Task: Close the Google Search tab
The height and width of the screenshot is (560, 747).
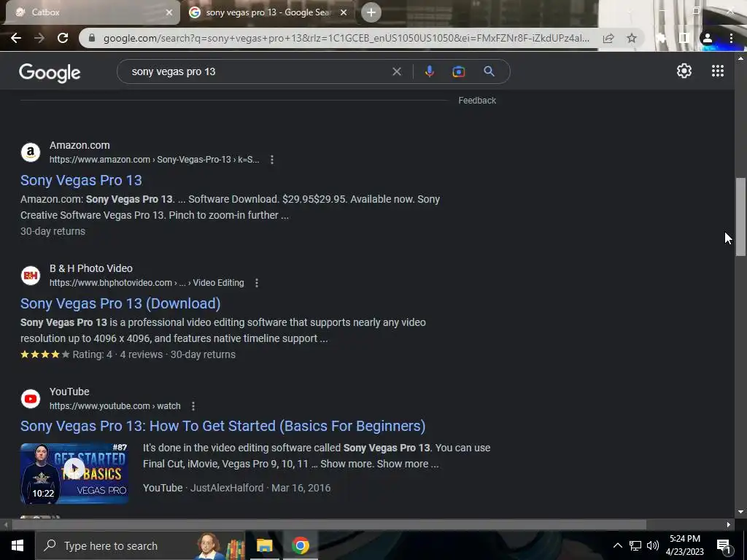Action: 344,12
